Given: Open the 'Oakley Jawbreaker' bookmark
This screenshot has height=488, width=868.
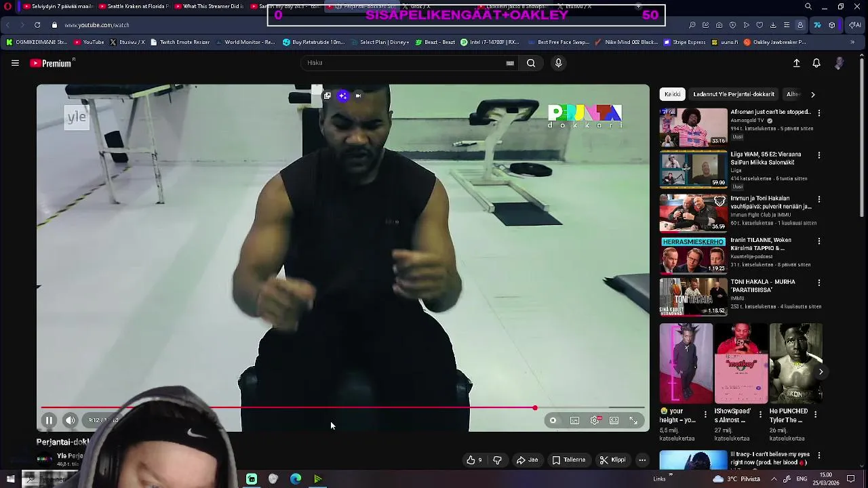Looking at the screenshot, I should coord(774,42).
